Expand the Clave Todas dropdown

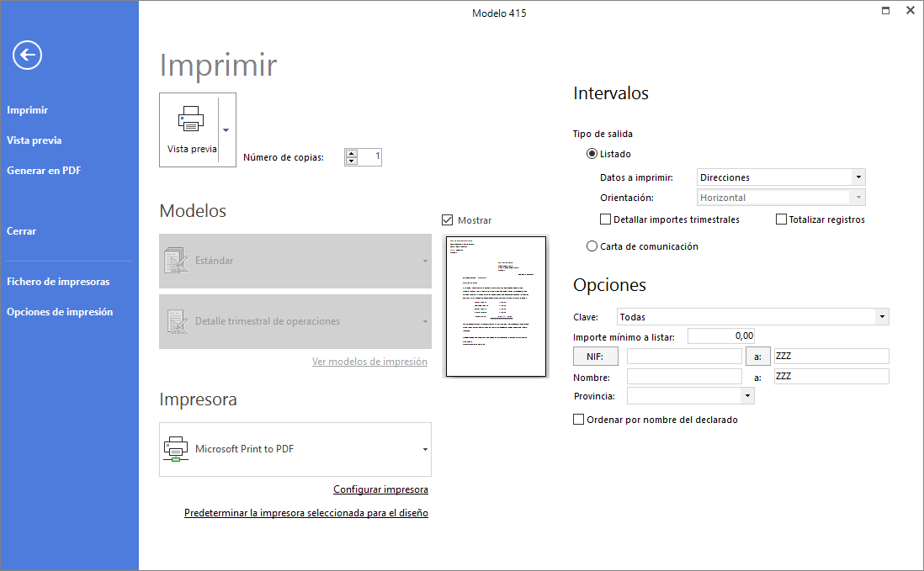(882, 317)
